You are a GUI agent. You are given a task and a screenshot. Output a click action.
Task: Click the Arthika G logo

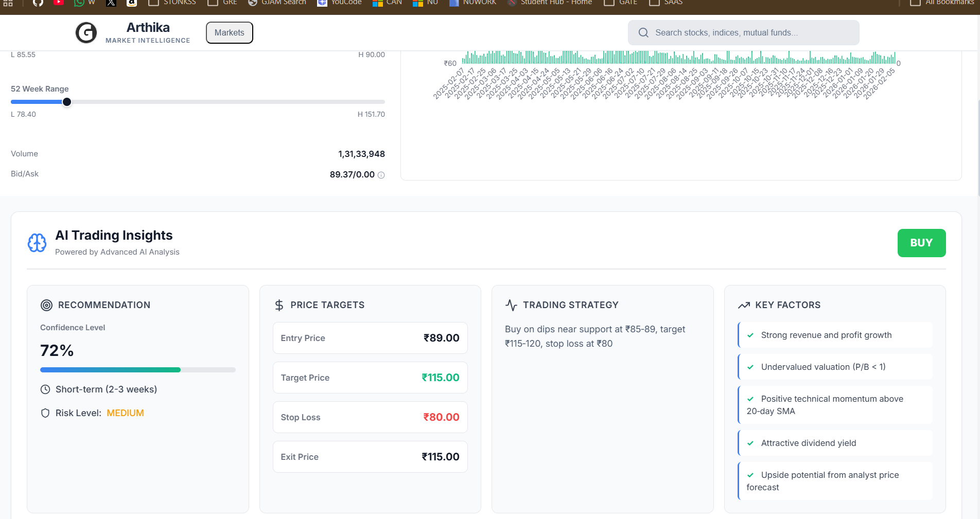point(86,32)
